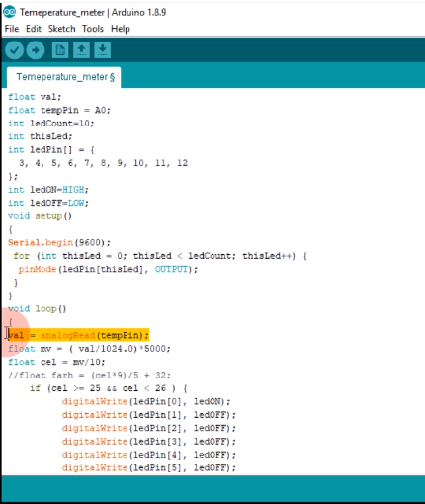Click the 'float mv = ( val/1024.0)*5000;' line

(89, 349)
